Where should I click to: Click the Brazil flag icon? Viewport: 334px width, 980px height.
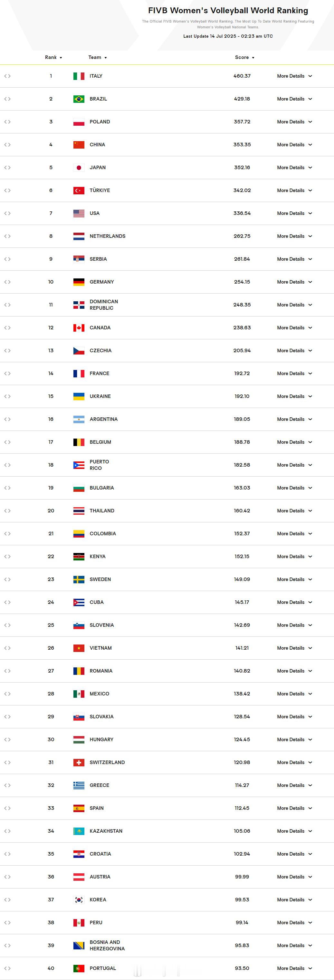[x=79, y=99]
